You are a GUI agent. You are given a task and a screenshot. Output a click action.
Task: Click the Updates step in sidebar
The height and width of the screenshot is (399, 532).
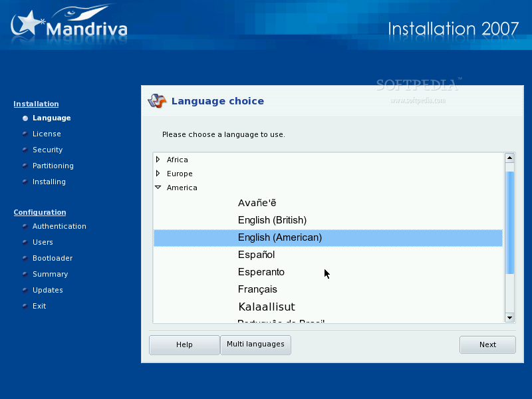pos(47,290)
